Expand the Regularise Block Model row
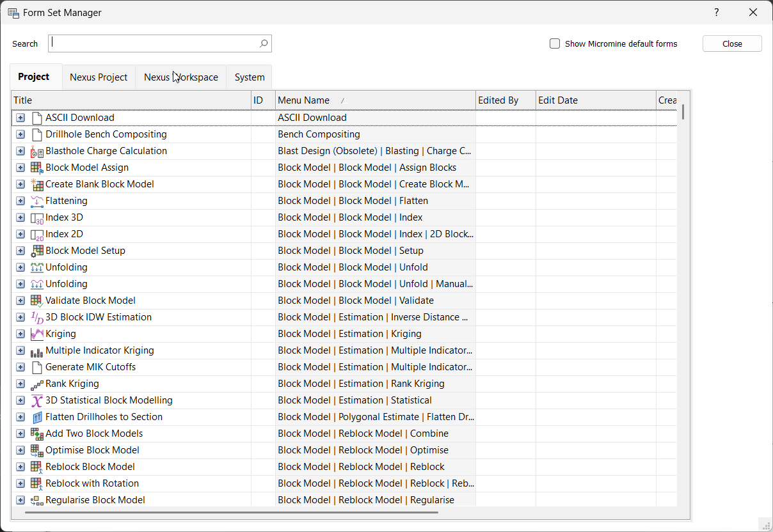The height and width of the screenshot is (532, 773). pos(20,500)
